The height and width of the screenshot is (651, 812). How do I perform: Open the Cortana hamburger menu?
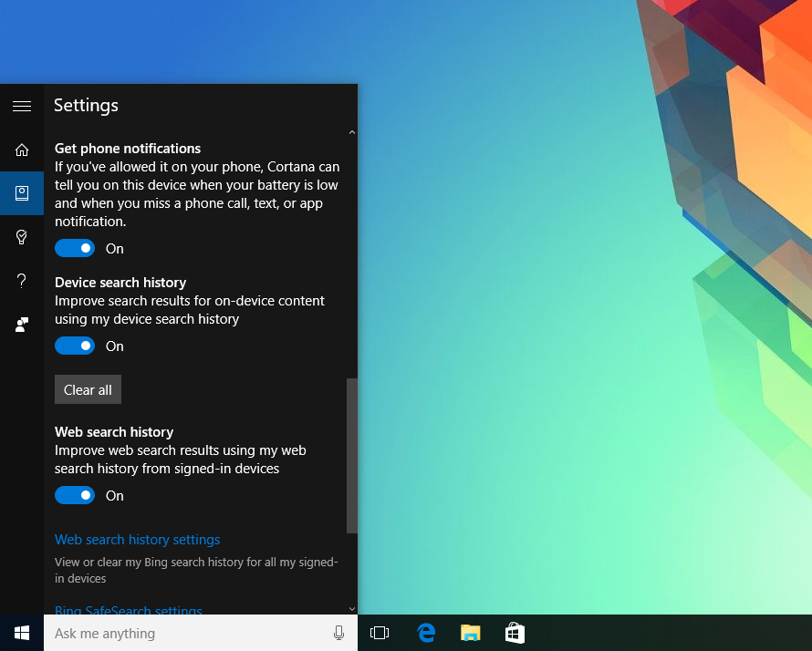point(22,106)
